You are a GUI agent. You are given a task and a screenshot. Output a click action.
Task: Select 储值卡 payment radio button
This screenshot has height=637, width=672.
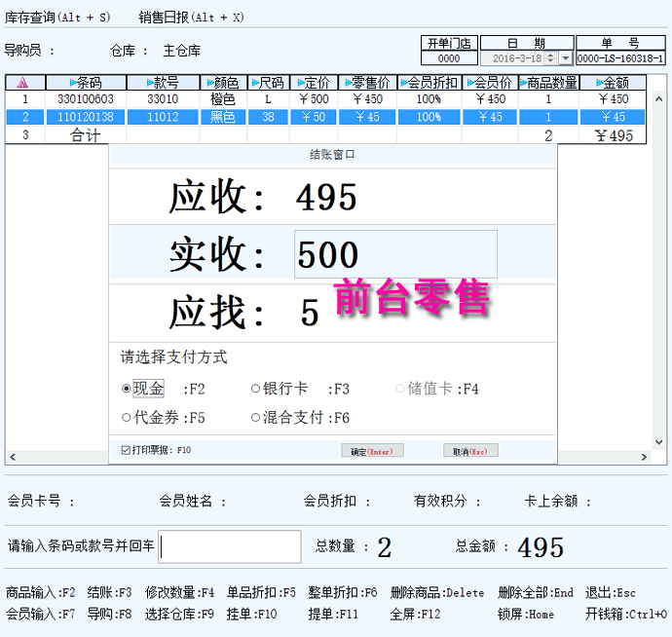point(400,389)
